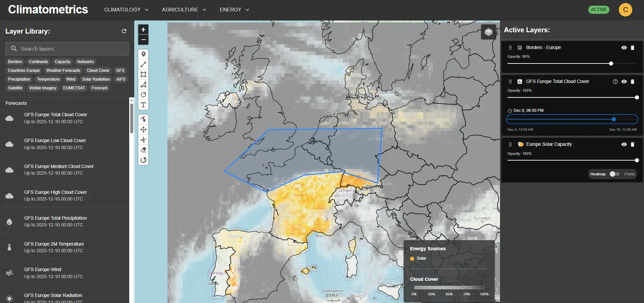Delete the Europe Solar Capacity layer
This screenshot has width=644, height=303.
click(632, 144)
